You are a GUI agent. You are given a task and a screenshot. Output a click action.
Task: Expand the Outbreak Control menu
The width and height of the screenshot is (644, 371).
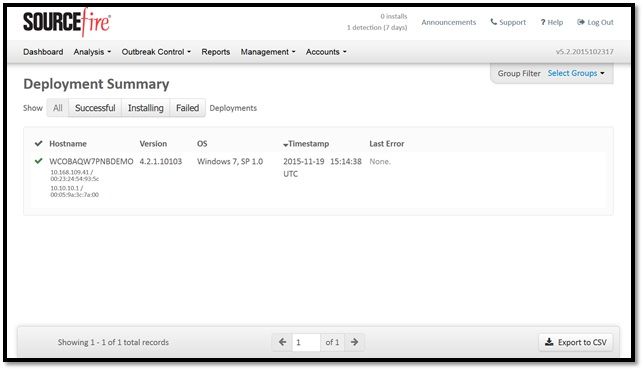(x=156, y=52)
